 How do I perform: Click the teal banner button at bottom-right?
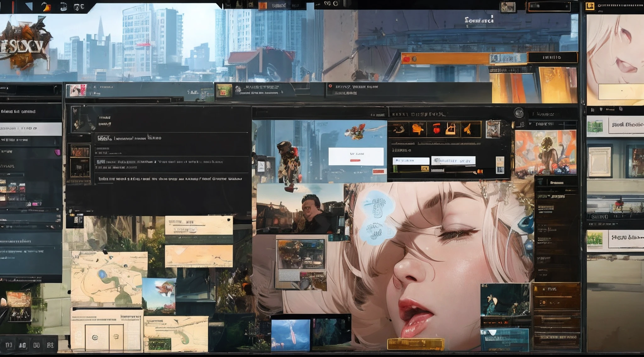[504, 340]
